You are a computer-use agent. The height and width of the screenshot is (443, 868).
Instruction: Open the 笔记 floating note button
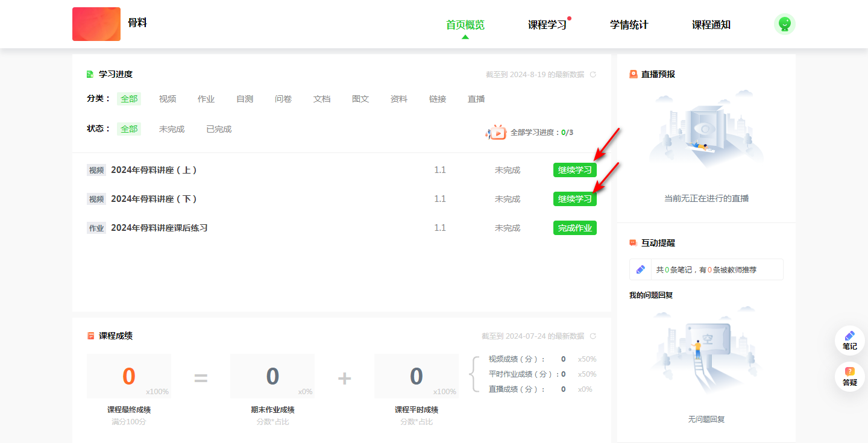[x=849, y=341]
